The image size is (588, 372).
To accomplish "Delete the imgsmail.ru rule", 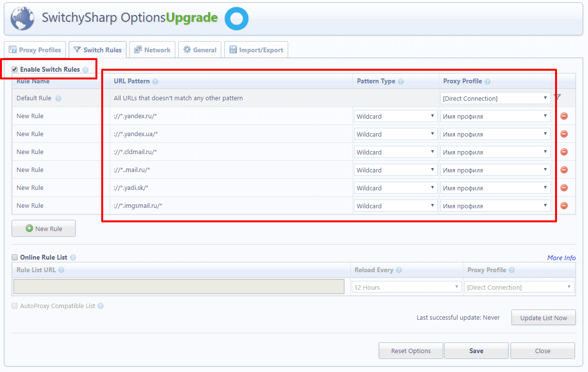I will coord(564,206).
